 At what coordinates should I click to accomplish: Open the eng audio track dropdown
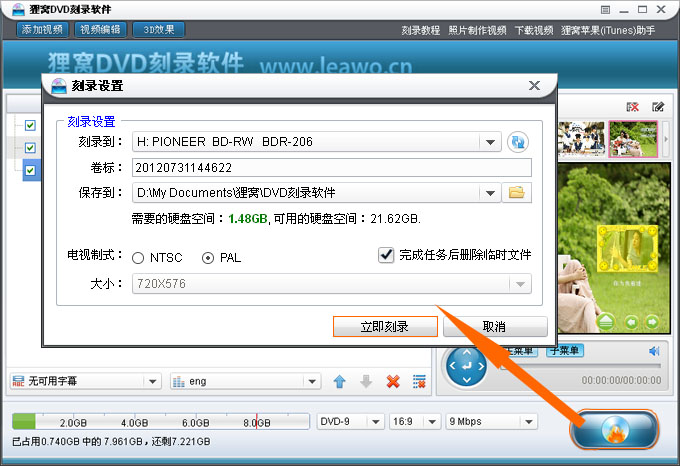(245, 381)
